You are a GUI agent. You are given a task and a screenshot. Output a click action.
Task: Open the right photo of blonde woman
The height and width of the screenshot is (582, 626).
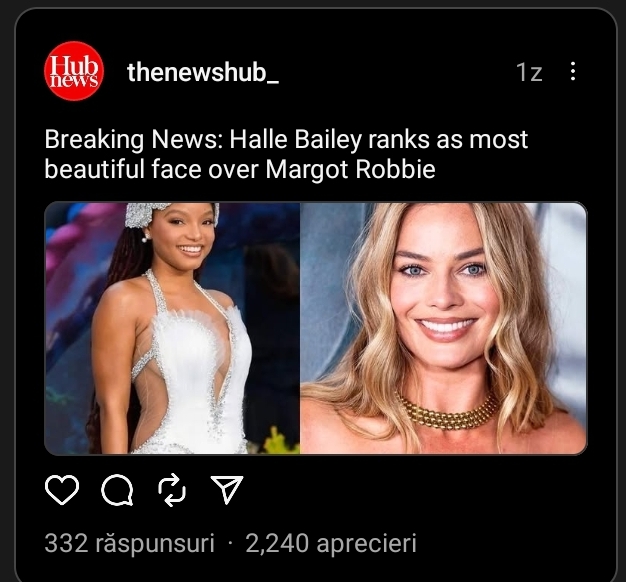[x=444, y=328]
